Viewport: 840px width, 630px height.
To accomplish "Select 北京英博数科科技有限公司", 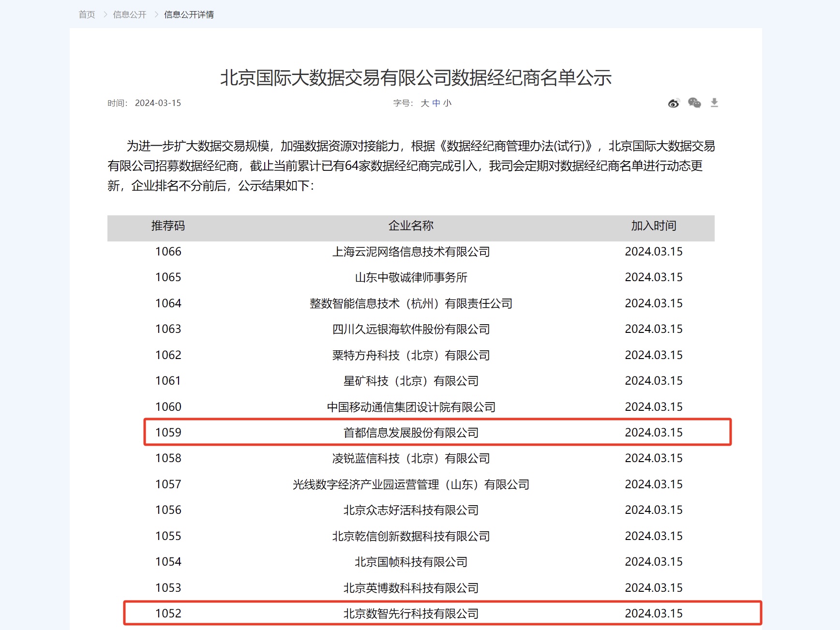I will [411, 588].
